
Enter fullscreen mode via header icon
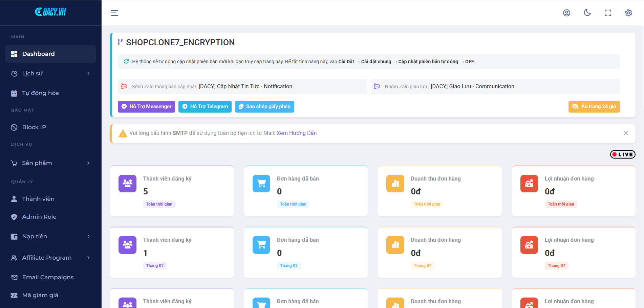(x=608, y=13)
